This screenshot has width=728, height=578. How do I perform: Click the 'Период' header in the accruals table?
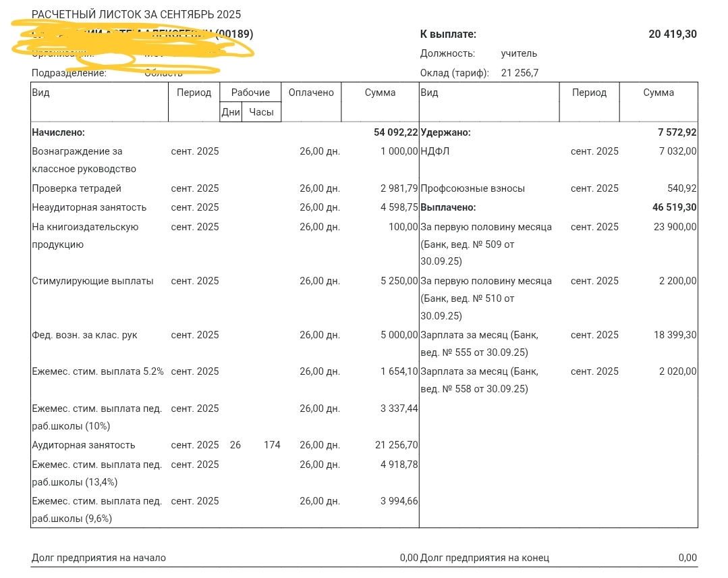(194, 93)
